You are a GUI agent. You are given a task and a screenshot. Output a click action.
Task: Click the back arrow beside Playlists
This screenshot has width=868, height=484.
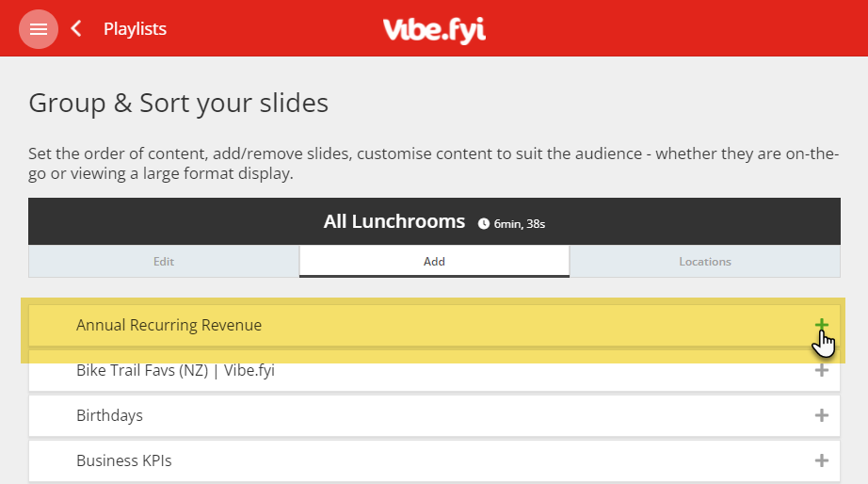(x=76, y=29)
